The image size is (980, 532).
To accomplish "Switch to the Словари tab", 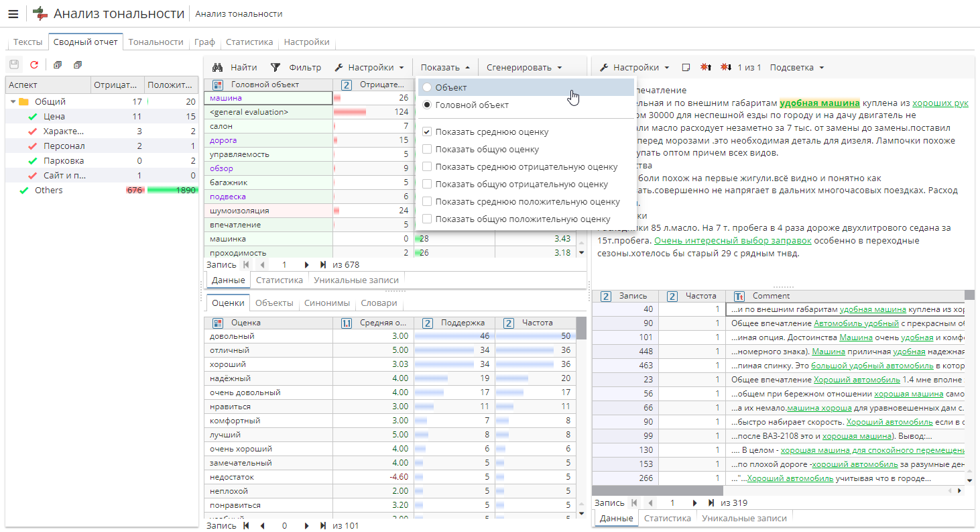I will [x=379, y=303].
